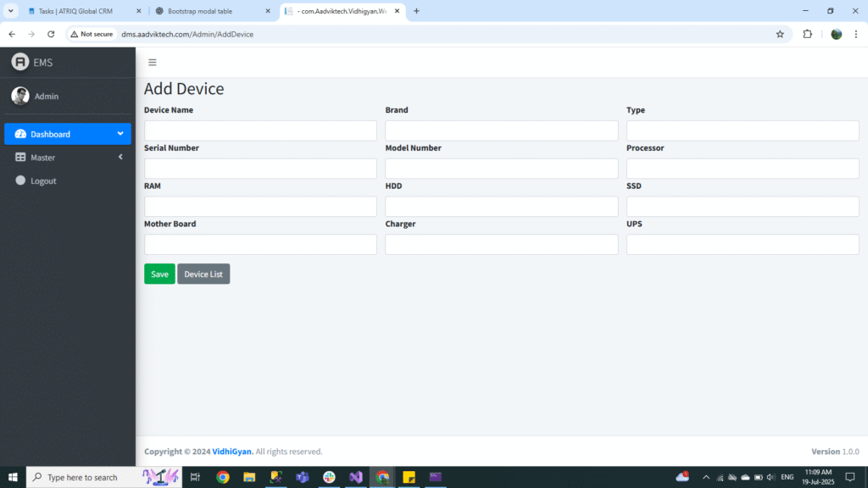Select Logout in the sidebar
Screen dimensions: 868x488
[43, 180]
